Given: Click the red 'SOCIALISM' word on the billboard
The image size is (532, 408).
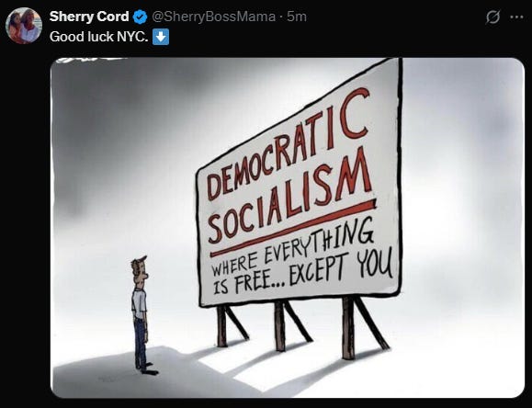Looking at the screenshot, I should 289,197.
